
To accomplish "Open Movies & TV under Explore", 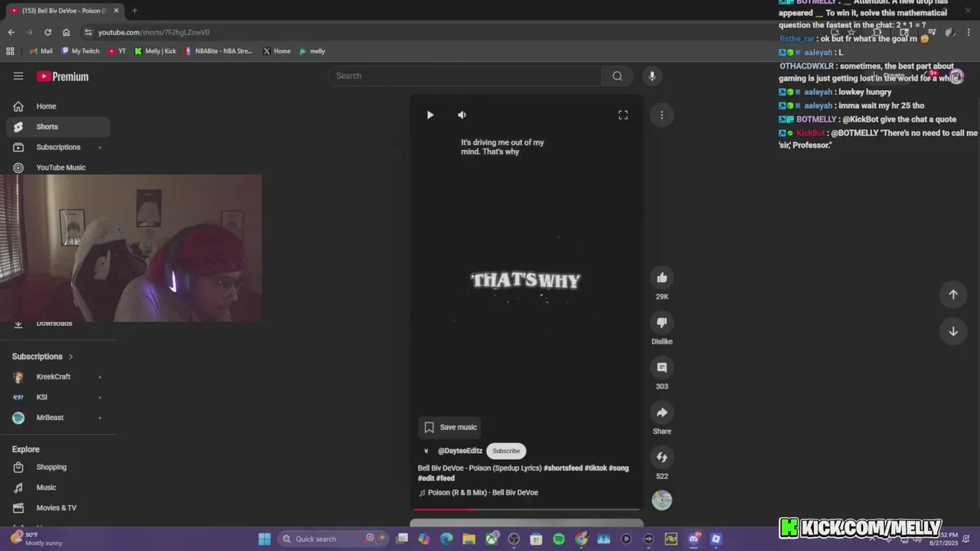I will click(x=58, y=508).
